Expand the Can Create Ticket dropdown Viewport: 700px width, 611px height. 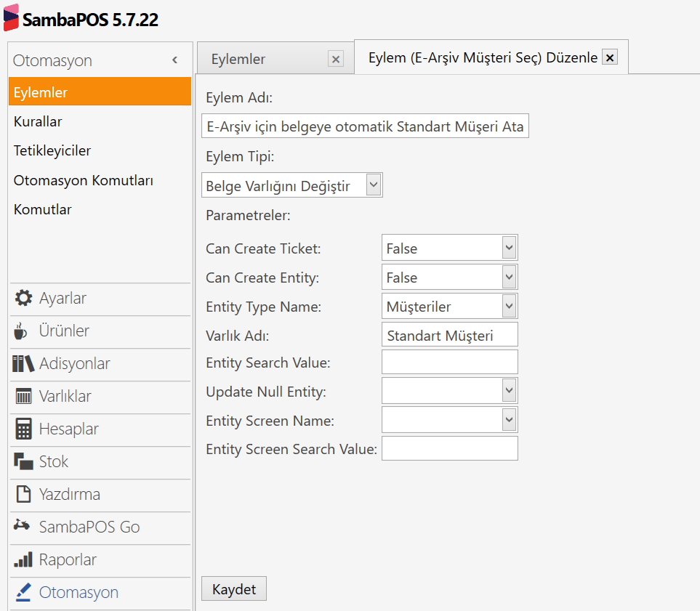(509, 248)
